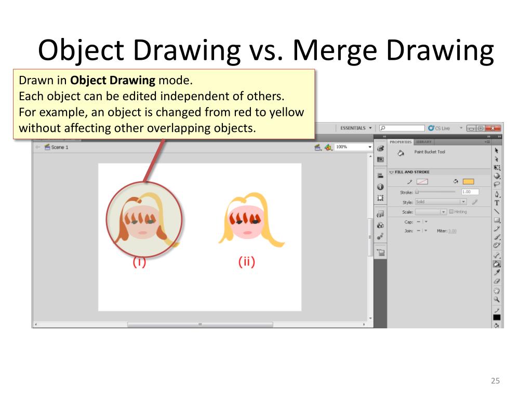Toggle the Hinting checkbox
532x399 pixels.
(451, 211)
